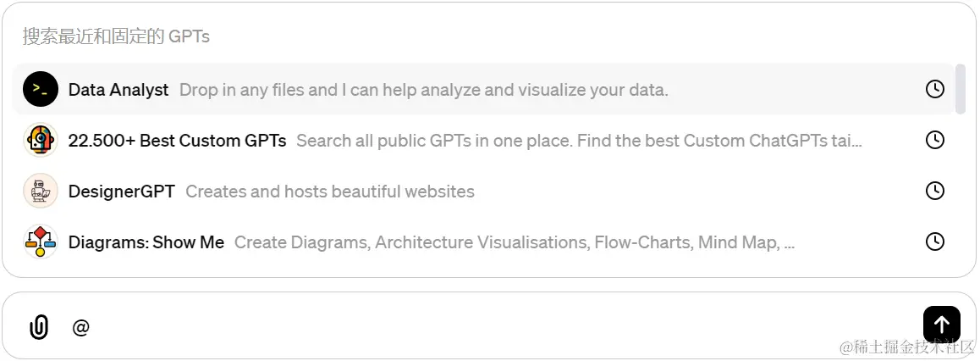Screen dimensions: 980x361
Task: Click the 'Create Diagrams, Architecture Visualisations' description
Action: 515,242
